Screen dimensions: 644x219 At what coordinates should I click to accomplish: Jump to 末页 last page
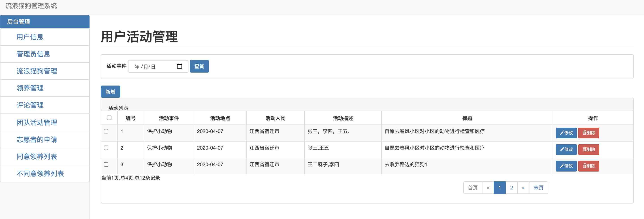(539, 188)
